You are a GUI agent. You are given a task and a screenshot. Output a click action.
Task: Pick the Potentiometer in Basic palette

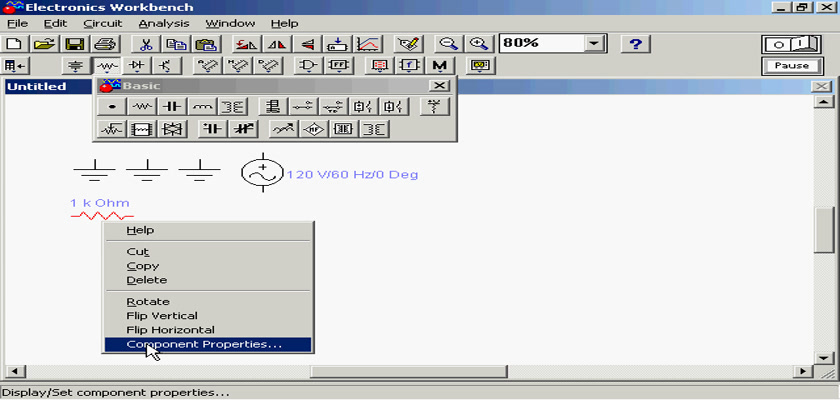click(x=112, y=129)
